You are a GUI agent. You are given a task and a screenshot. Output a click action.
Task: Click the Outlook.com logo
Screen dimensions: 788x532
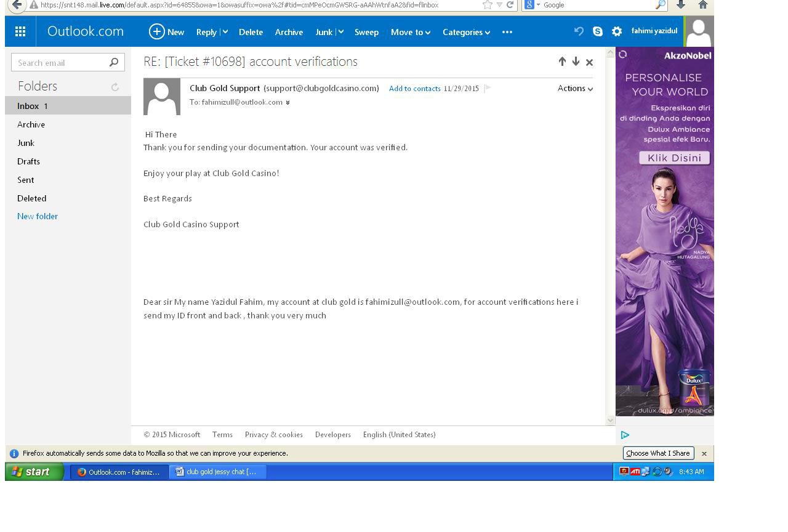click(x=86, y=31)
